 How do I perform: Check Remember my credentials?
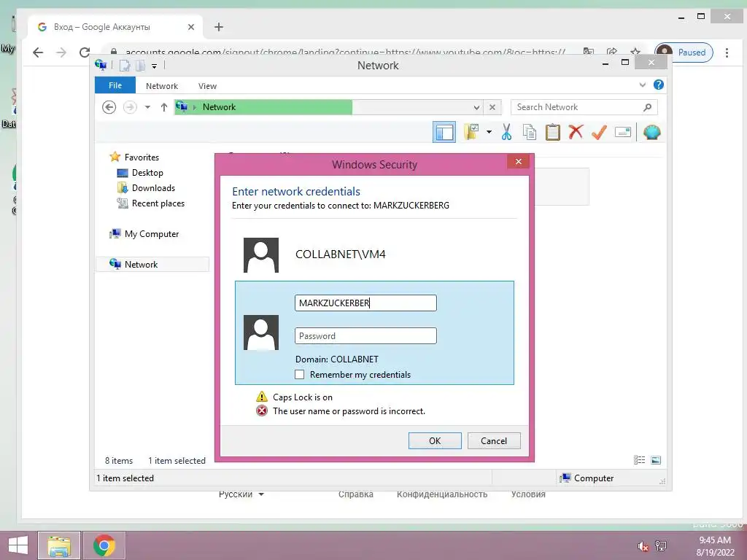tap(300, 374)
